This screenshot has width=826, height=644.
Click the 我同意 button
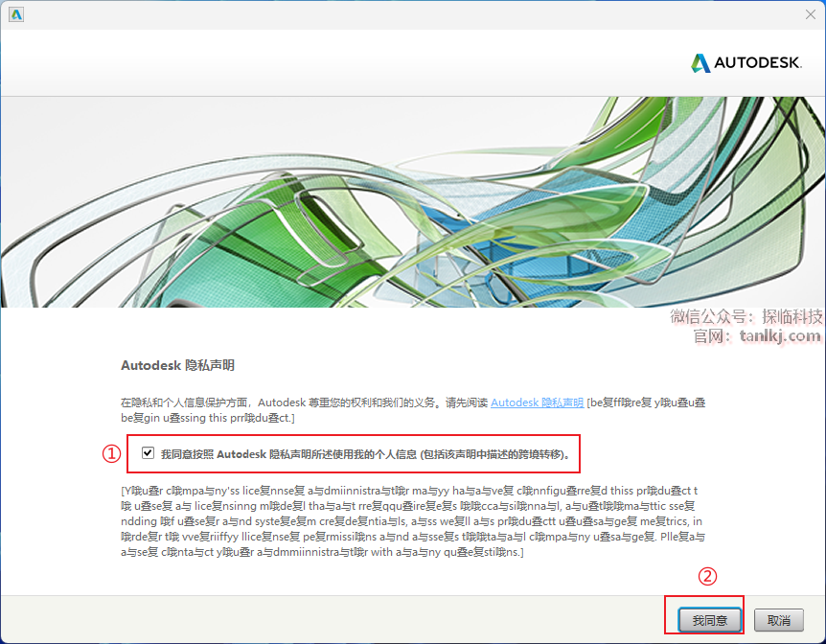coord(709,620)
